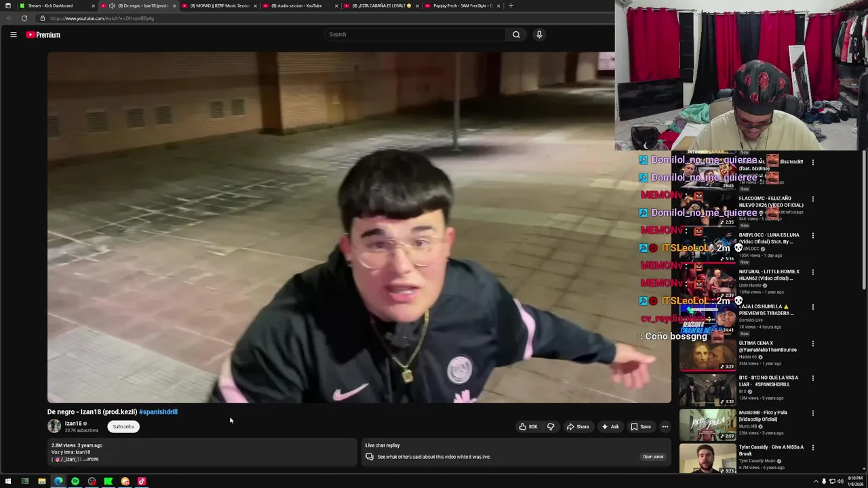Image resolution: width=868 pixels, height=488 pixels.
Task: Switch to Papijay Fresh 3AM FreeStyle tab
Action: (x=461, y=5)
